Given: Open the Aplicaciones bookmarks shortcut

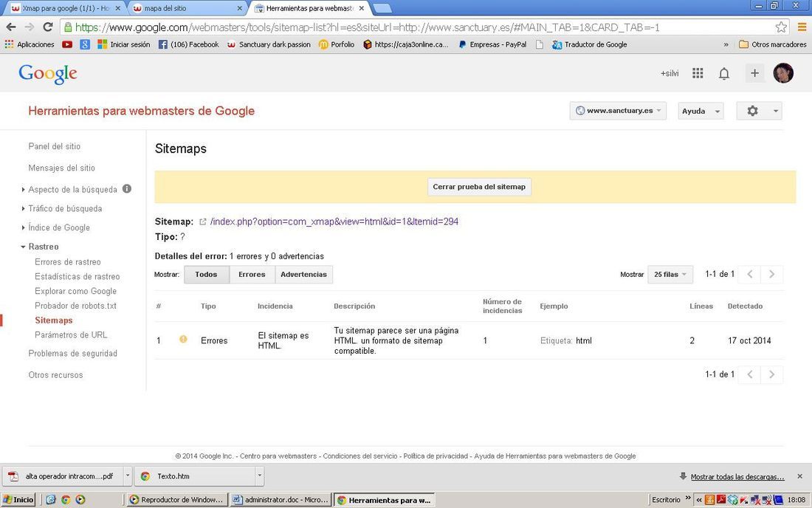Looking at the screenshot, I should [30, 44].
